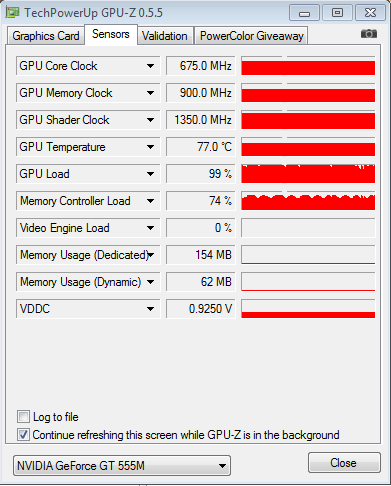
Task: Select the 77.0 °C temperature value field
Action: 201,147
